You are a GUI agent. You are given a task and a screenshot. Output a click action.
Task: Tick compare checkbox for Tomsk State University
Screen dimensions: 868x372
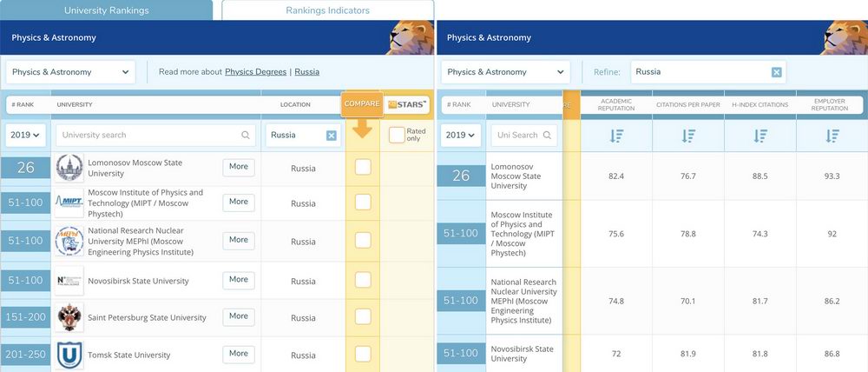[363, 354]
